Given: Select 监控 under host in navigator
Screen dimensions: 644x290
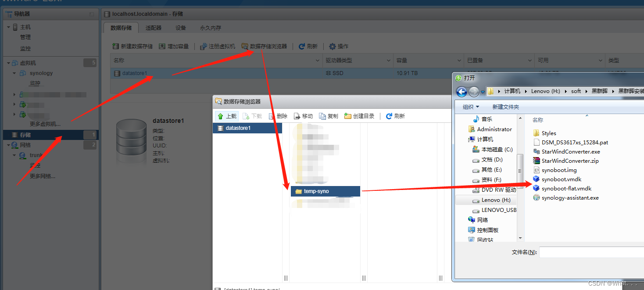Looking at the screenshot, I should point(25,48).
